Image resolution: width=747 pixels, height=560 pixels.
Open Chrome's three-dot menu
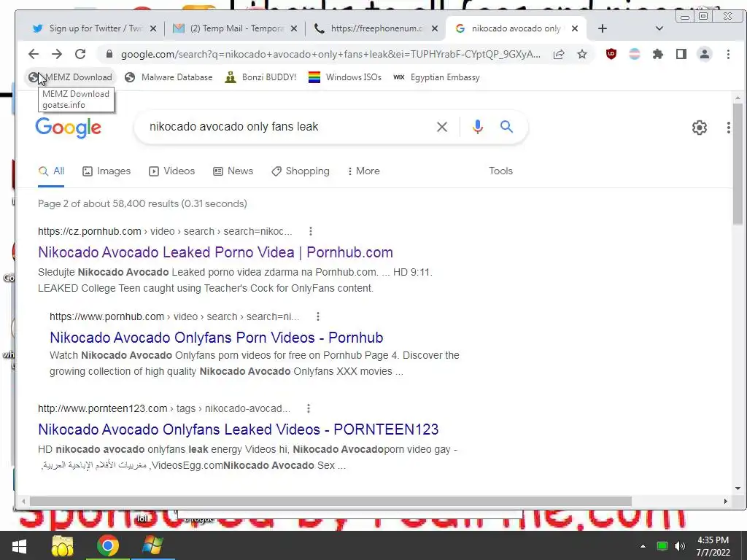pyautogui.click(x=728, y=54)
